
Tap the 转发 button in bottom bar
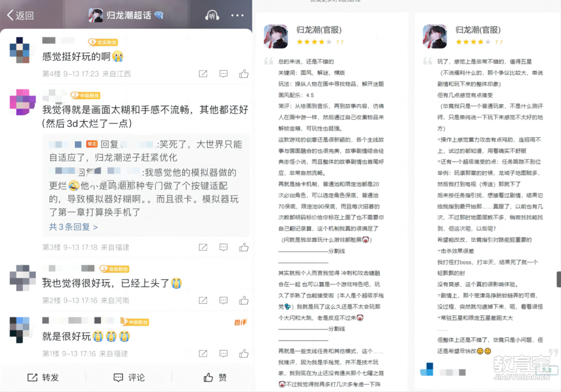click(43, 377)
